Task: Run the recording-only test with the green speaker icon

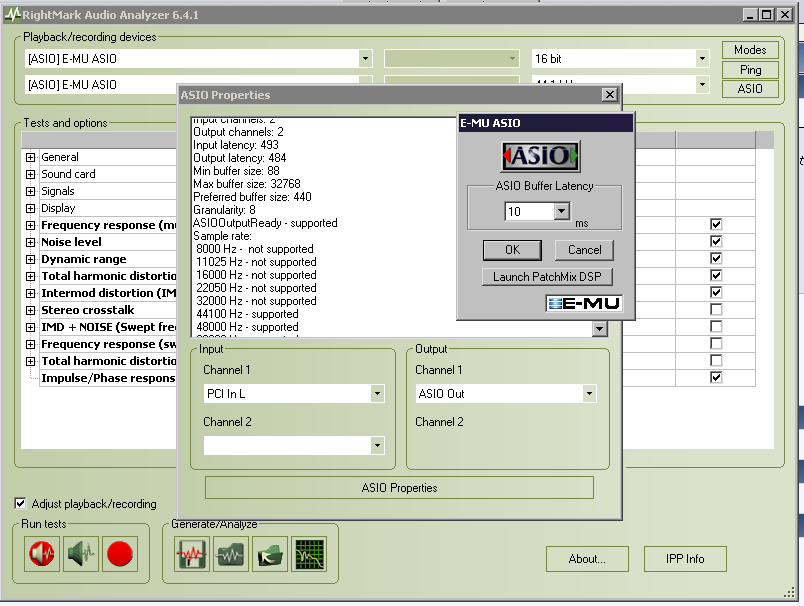Action: click(x=81, y=554)
